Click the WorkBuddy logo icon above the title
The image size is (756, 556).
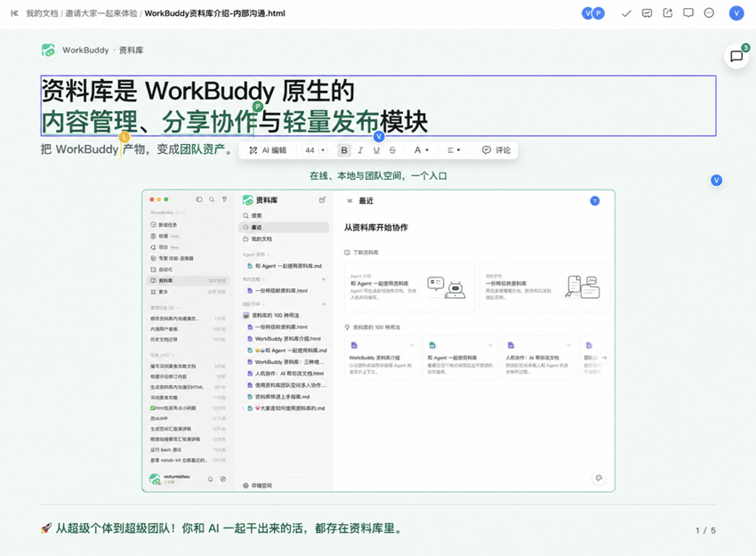point(48,50)
